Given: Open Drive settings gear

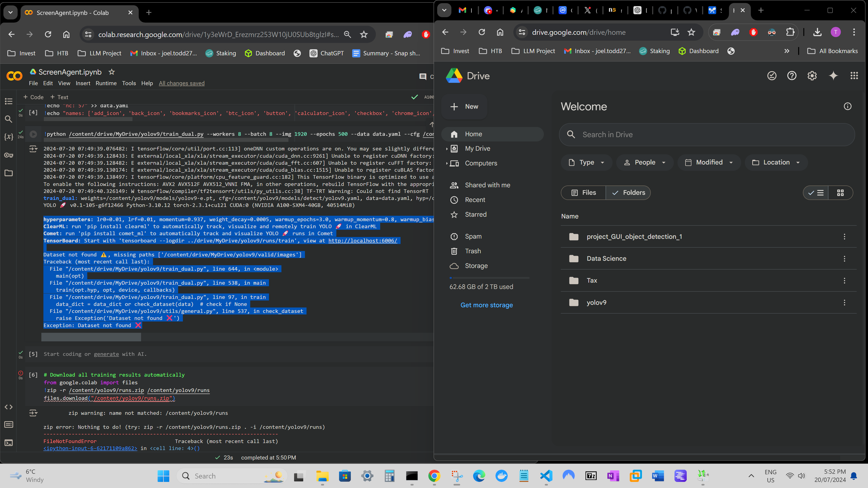Looking at the screenshot, I should pos(812,76).
